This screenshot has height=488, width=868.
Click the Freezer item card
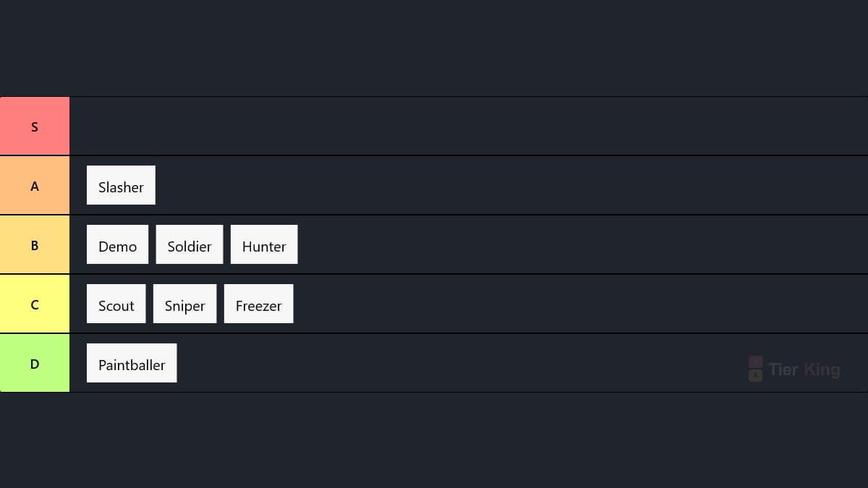[x=259, y=304]
